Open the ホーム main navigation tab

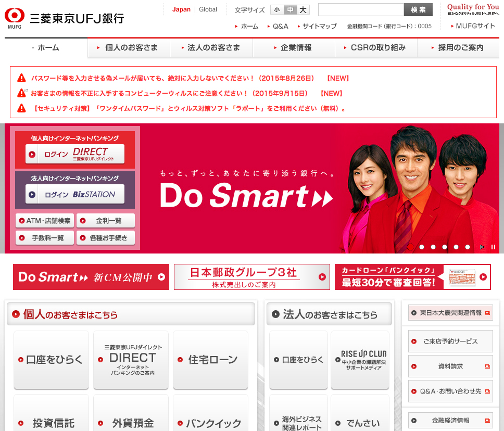[x=46, y=47]
